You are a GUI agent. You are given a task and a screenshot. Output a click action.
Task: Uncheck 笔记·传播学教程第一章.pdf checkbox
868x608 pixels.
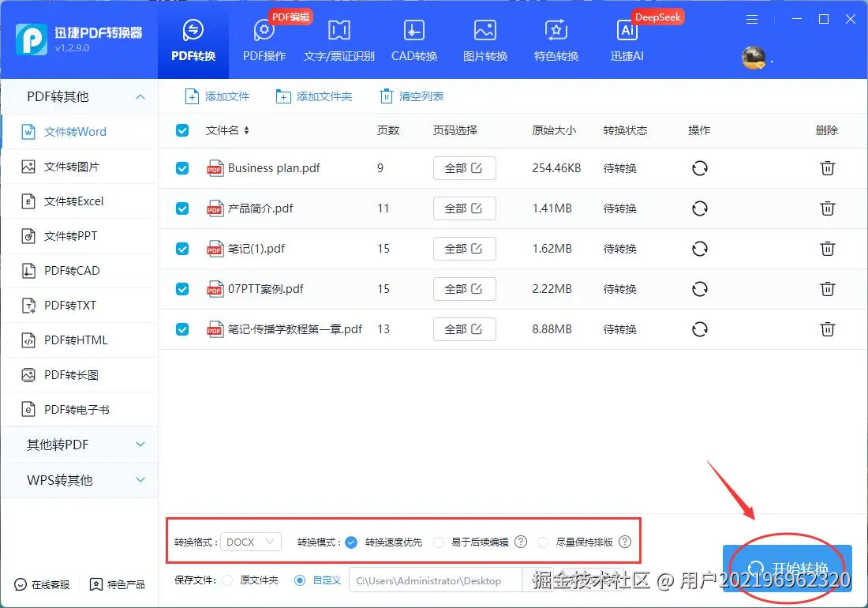182,329
